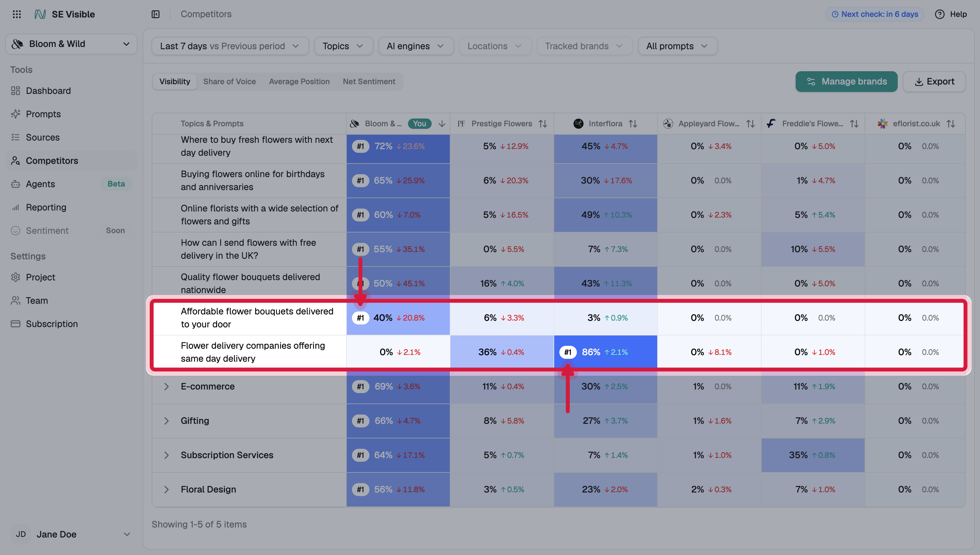
Task: Click the Topics & Prompts column header
Action: pos(212,123)
